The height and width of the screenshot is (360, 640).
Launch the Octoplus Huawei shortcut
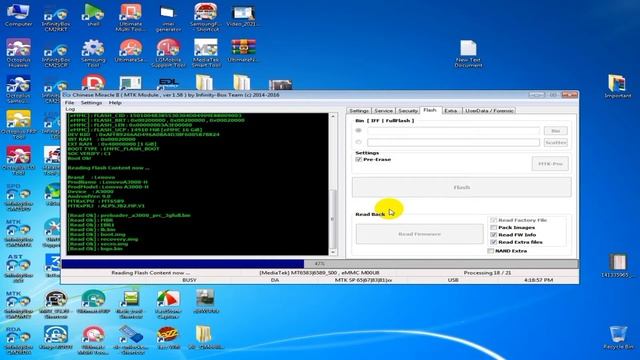(x=18, y=53)
